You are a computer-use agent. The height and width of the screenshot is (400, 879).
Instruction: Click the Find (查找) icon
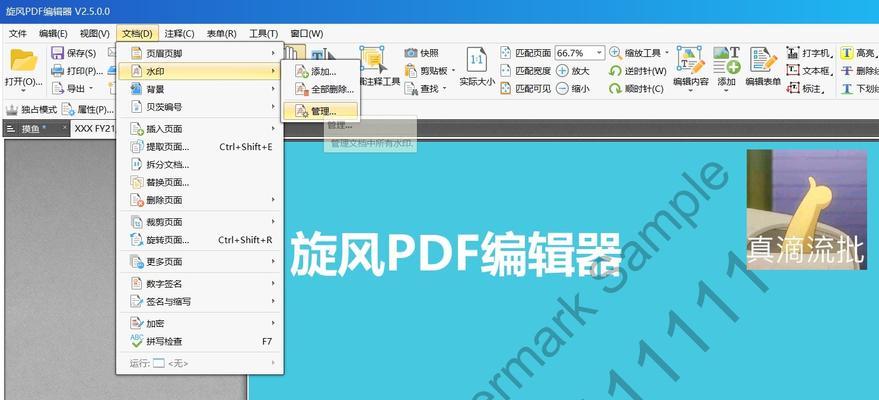tap(411, 89)
